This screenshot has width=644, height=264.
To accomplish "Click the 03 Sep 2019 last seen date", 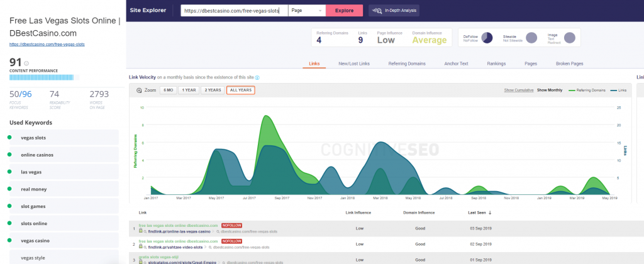I will (480, 228).
